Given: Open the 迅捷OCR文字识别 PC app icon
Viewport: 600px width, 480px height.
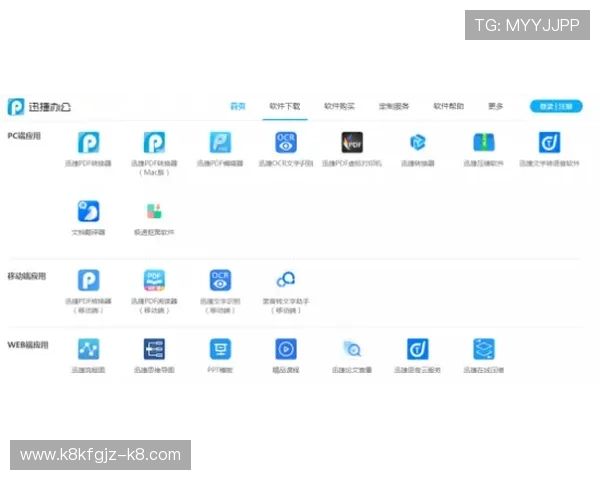Looking at the screenshot, I should [286, 143].
